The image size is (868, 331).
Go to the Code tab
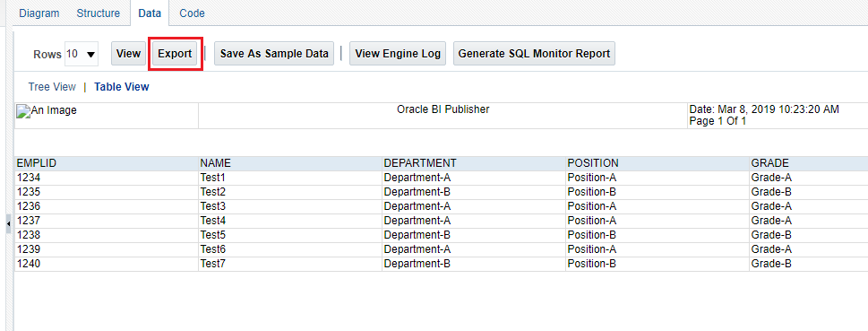(x=192, y=13)
